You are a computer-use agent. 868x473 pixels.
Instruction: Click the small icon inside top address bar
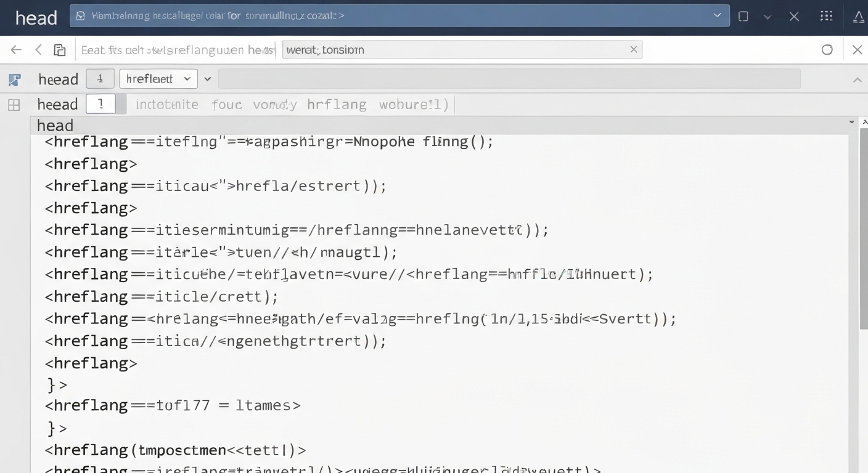[80, 16]
